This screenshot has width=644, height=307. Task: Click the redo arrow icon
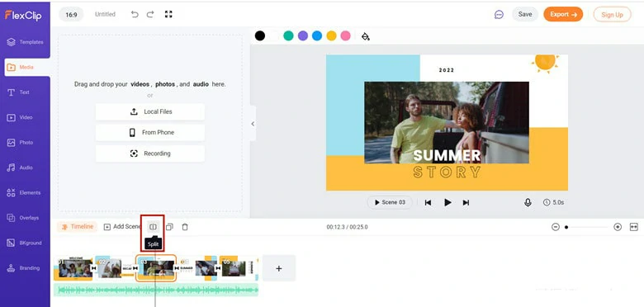pos(150,14)
